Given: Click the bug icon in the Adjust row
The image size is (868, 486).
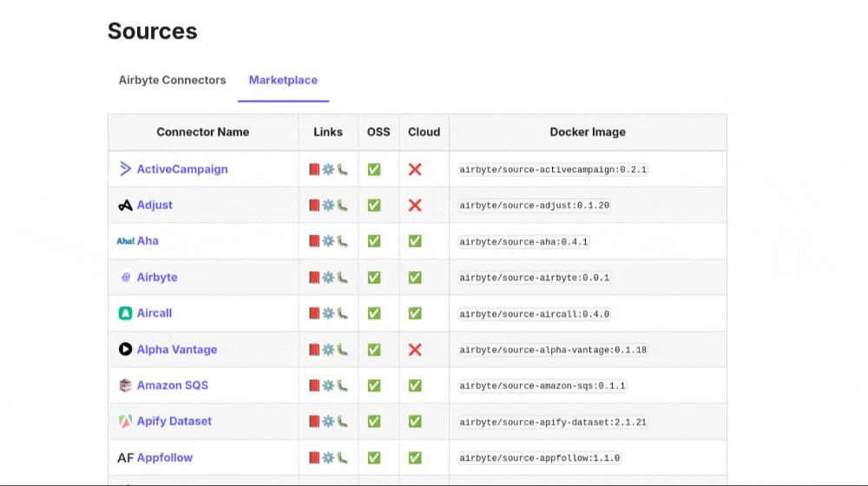Looking at the screenshot, I should [x=343, y=206].
